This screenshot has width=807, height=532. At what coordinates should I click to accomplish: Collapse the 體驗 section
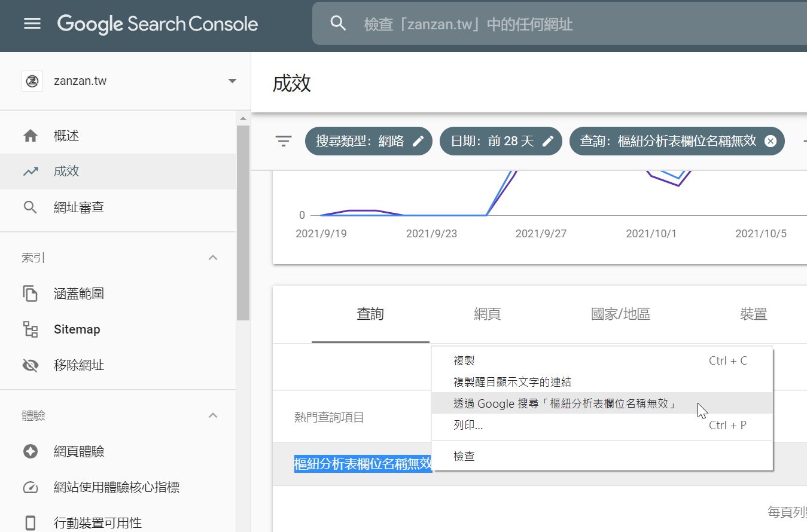click(212, 415)
